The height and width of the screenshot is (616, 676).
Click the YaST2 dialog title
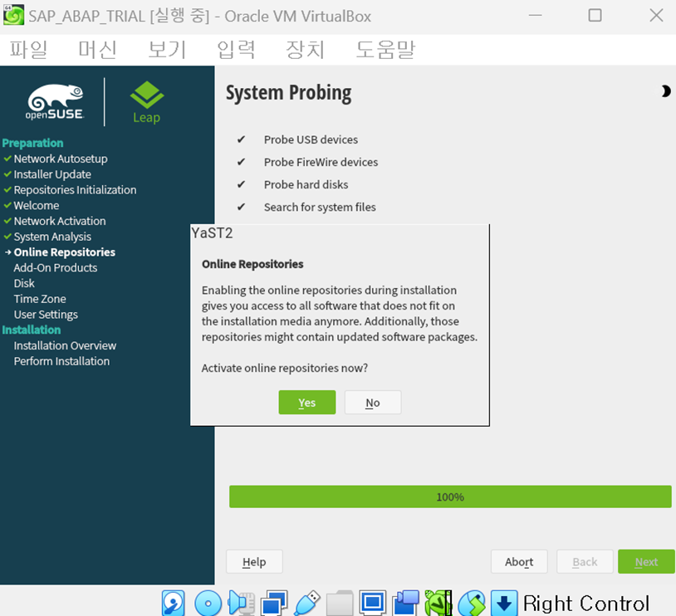click(x=212, y=232)
